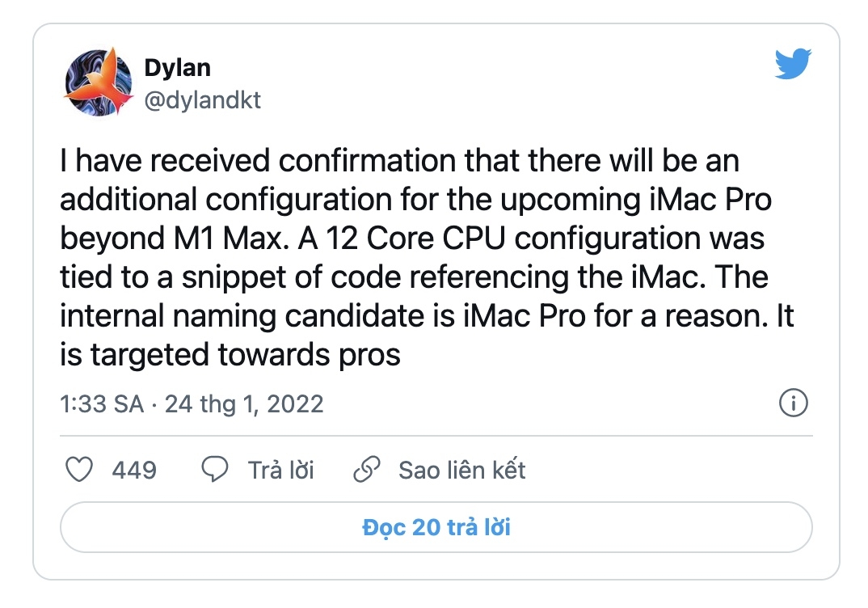Copy the tweet link via the chain icon
868x608 pixels.
(369, 469)
